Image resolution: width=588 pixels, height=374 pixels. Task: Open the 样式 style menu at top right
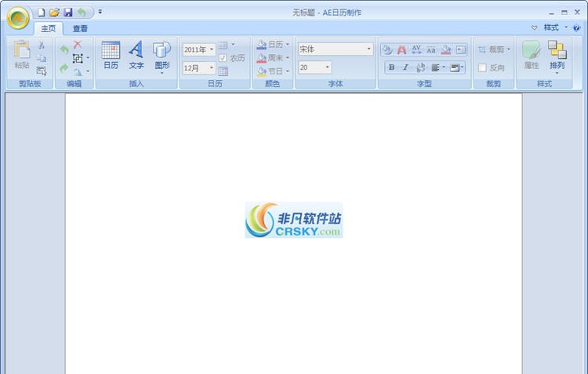pos(555,27)
